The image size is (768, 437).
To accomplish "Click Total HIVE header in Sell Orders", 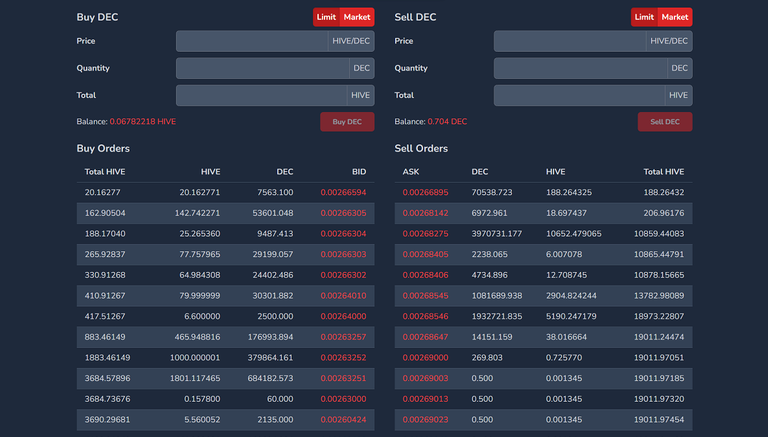I will [664, 172].
